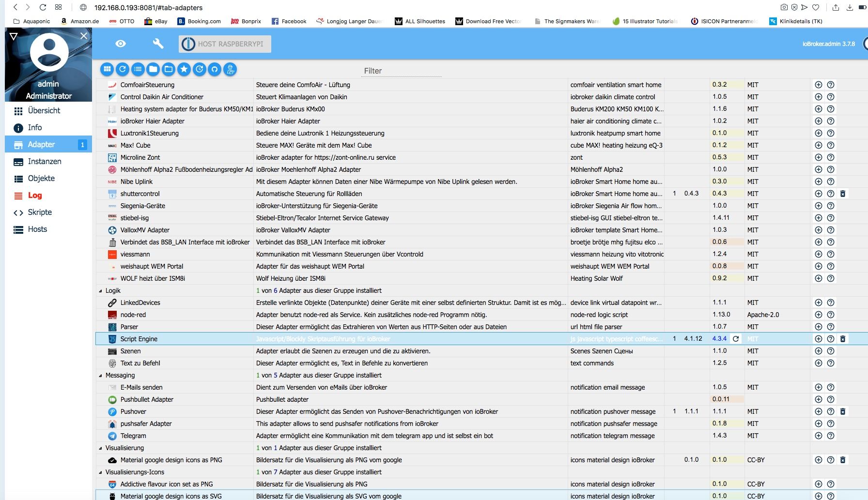Click the HOST RASPBERRYPI button
Screen dimensions: 868x500
coord(225,44)
